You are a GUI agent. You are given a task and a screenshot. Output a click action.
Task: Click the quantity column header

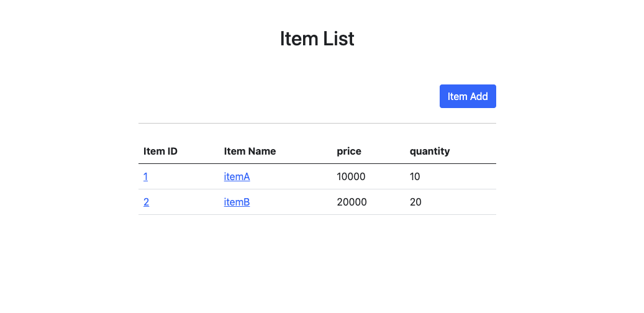[x=430, y=151]
